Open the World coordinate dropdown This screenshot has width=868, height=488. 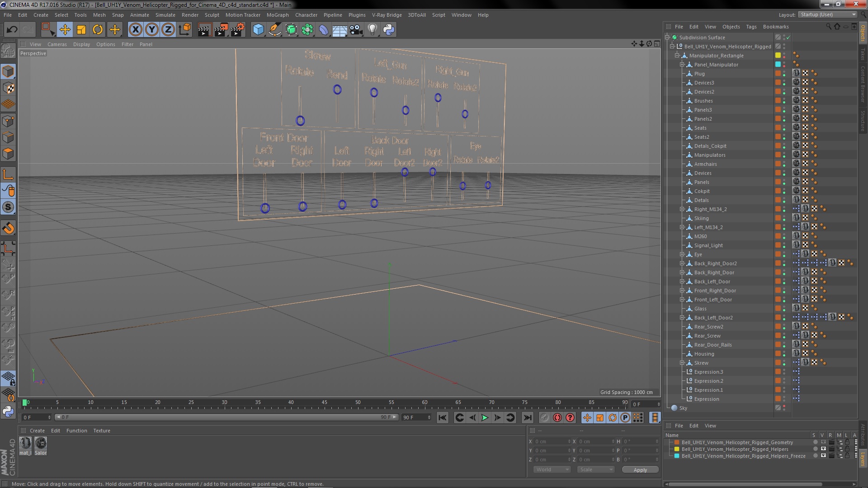tap(552, 469)
